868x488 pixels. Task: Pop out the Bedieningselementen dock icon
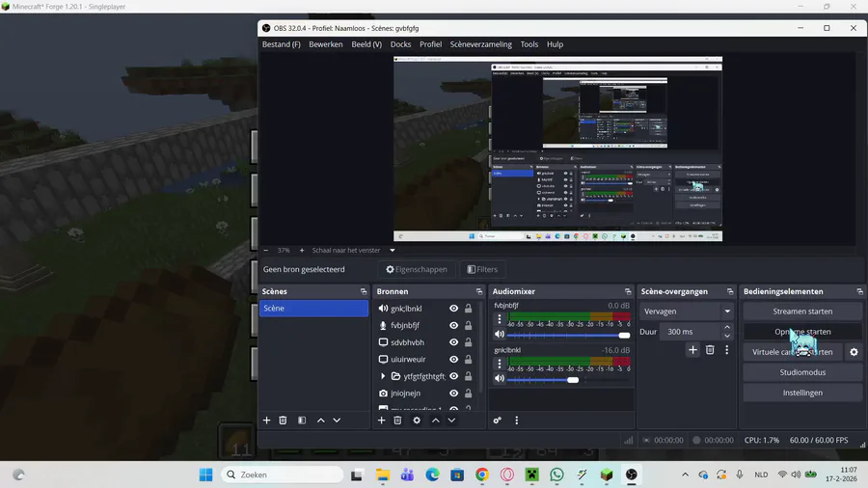pyautogui.click(x=859, y=291)
